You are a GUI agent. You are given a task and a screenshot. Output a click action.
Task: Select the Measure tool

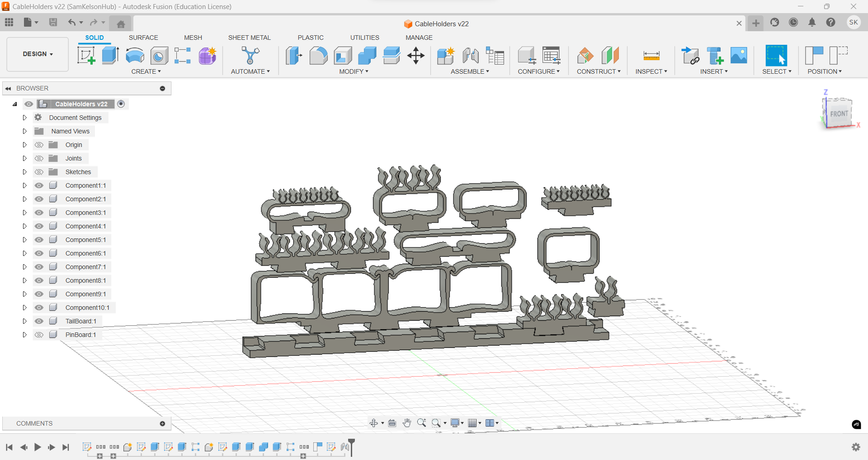[651, 56]
